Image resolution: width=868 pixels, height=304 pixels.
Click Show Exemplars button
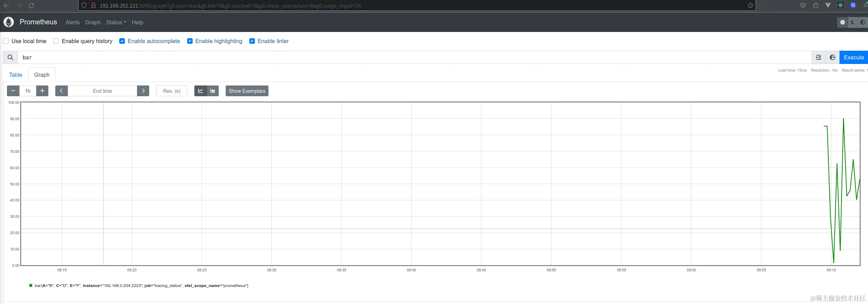pyautogui.click(x=247, y=91)
